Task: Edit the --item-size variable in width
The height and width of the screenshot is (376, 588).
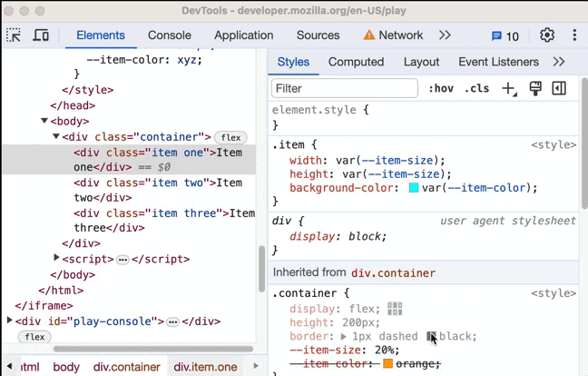Action: coord(397,161)
